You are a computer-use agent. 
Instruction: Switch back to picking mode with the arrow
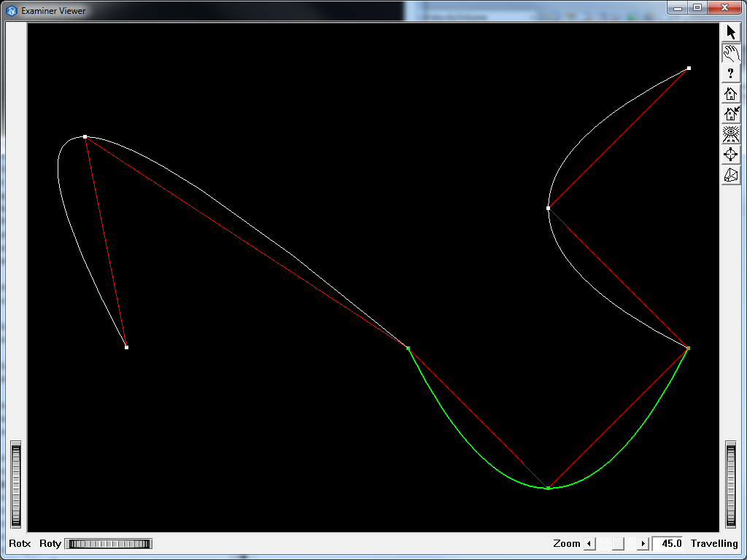[x=730, y=31]
